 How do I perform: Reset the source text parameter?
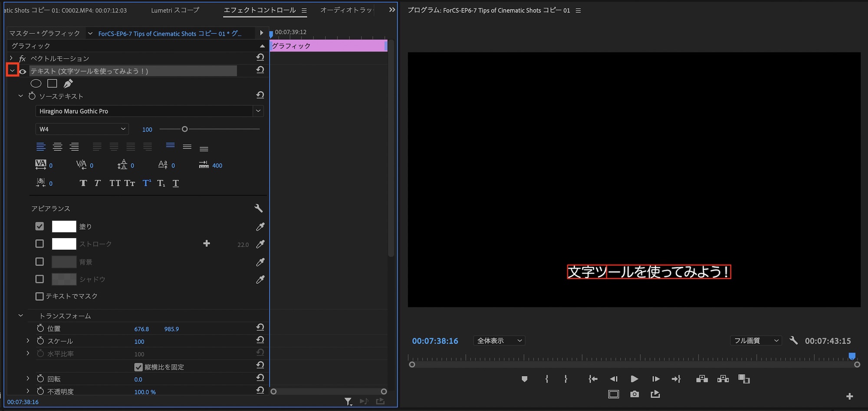[x=260, y=95]
